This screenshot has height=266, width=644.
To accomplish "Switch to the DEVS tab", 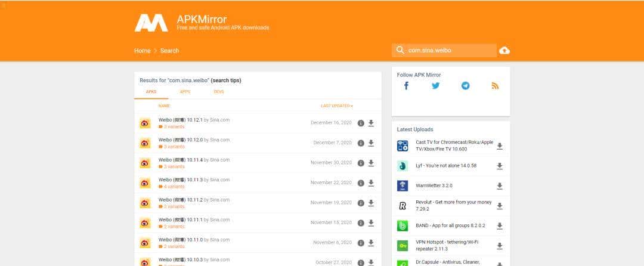I will click(x=219, y=92).
